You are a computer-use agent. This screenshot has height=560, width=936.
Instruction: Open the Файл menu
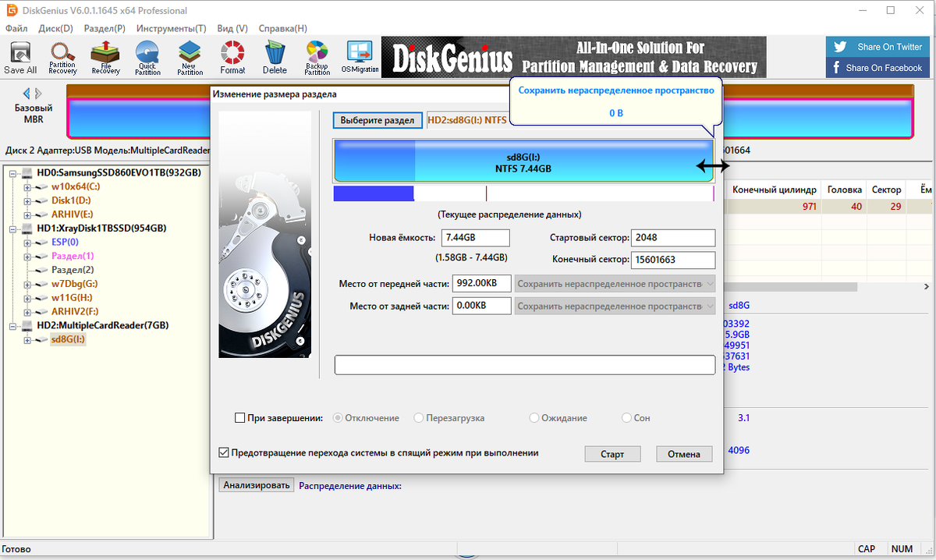click(16, 28)
